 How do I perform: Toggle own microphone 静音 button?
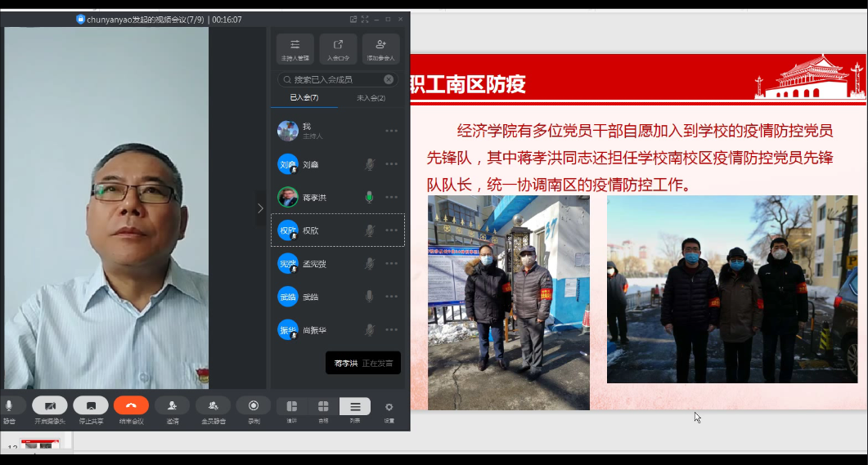[9, 406]
